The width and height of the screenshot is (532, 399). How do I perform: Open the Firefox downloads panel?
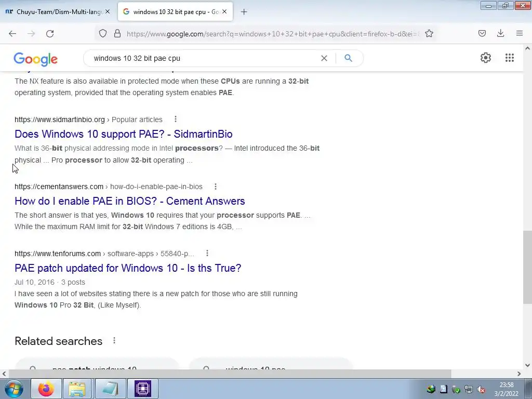(x=500, y=33)
